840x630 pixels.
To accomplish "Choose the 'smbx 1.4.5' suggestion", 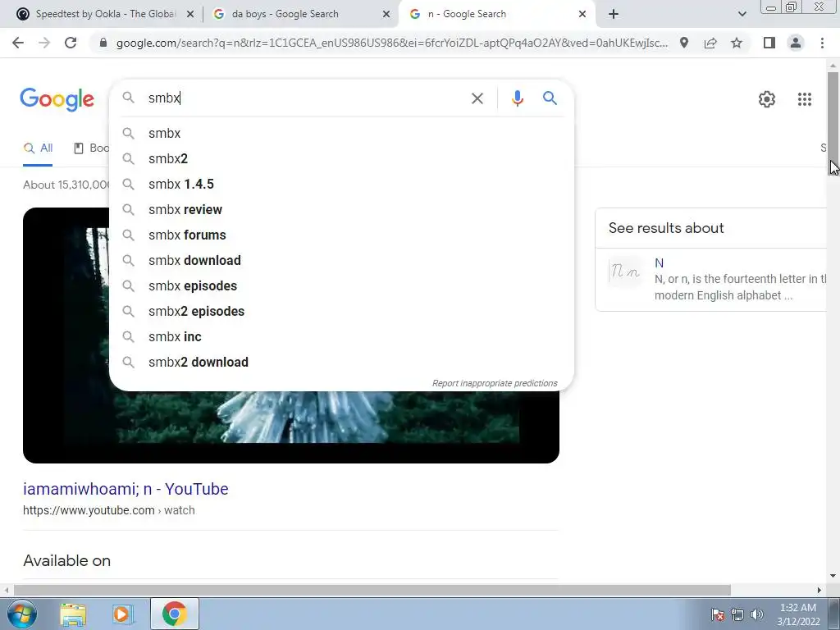I will pyautogui.click(x=342, y=185).
